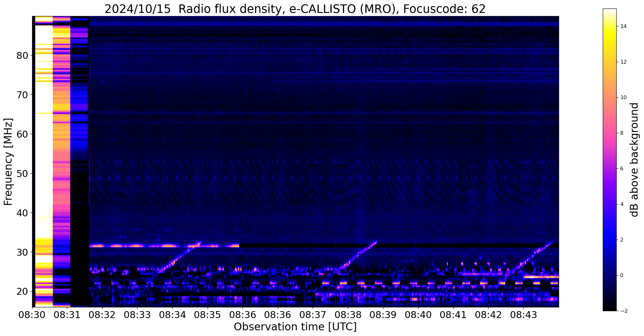
Task: Select x-axis tick label 08:37
Action: point(313,315)
